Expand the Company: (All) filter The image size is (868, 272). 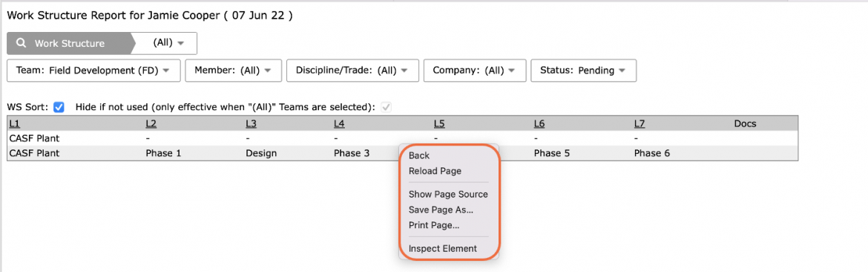[474, 71]
